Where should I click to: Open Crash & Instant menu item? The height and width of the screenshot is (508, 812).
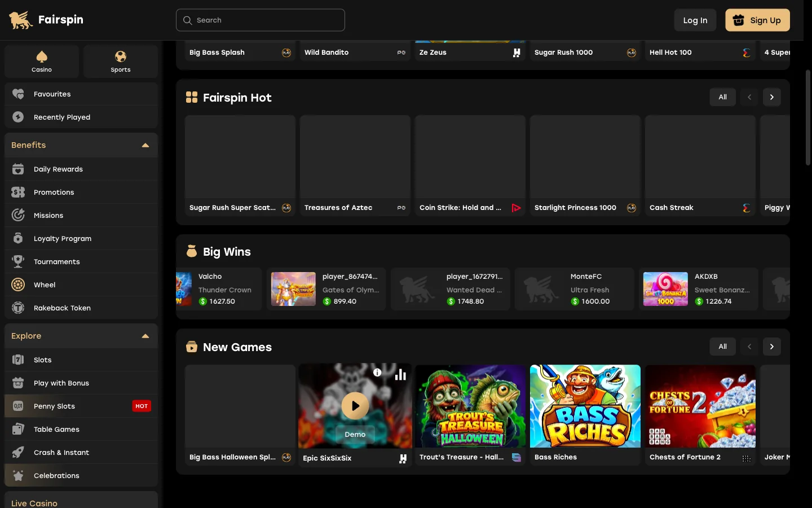click(x=81, y=453)
